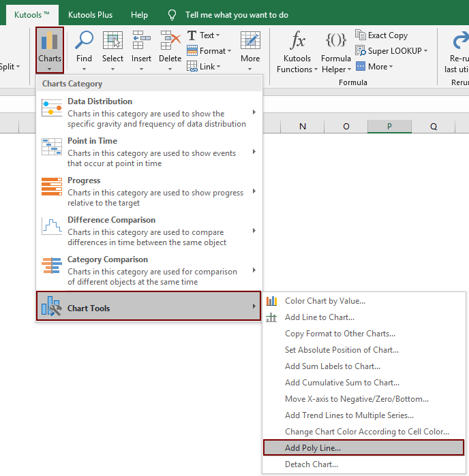This screenshot has height=476, width=469.
Task: Click the Point in Time chart icon
Action: (52, 147)
